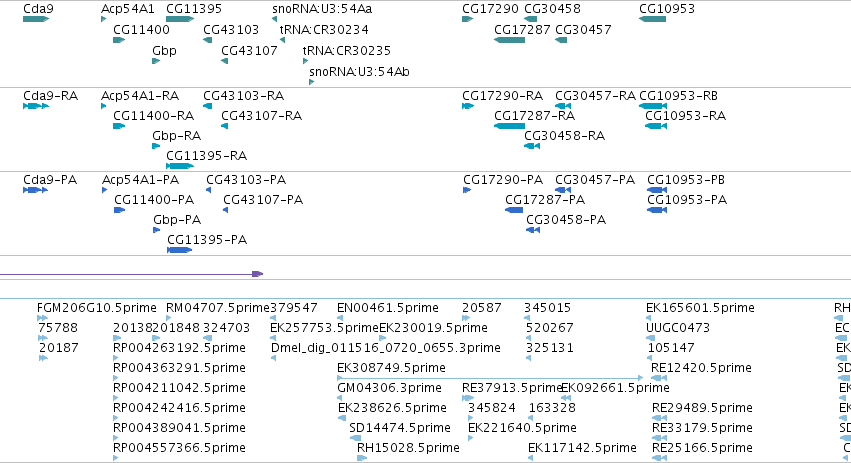This screenshot has width=851, height=463.
Task: Select the CG43103-PA protein label
Action: [x=246, y=180]
